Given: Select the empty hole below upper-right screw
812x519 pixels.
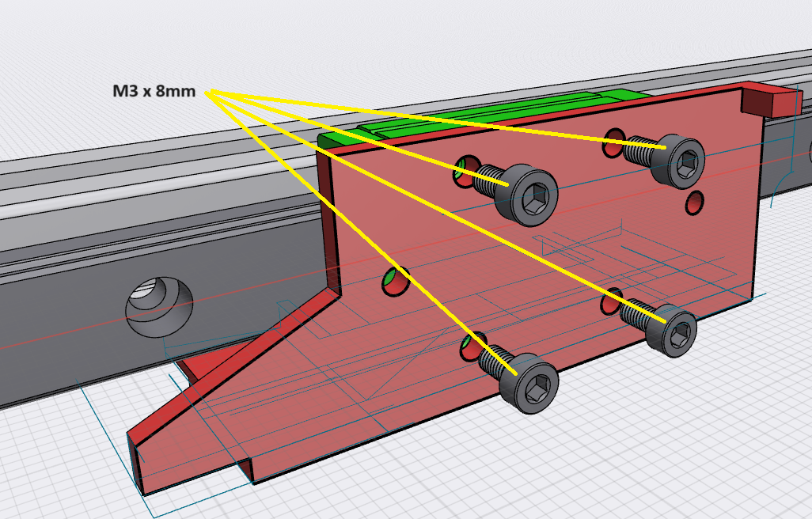Looking at the screenshot, I should click(x=696, y=203).
